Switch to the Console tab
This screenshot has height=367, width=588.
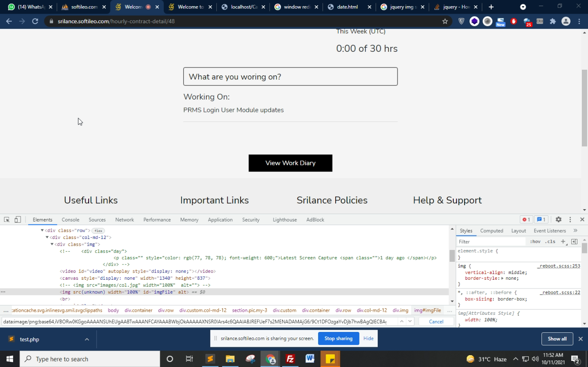(x=70, y=220)
